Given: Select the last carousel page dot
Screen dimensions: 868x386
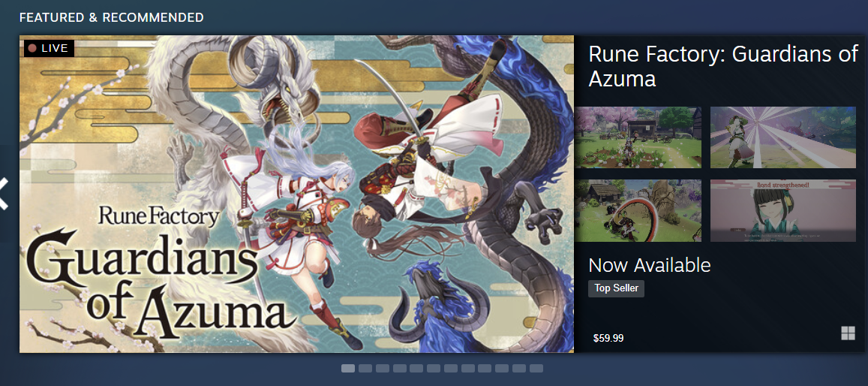Looking at the screenshot, I should [536, 368].
